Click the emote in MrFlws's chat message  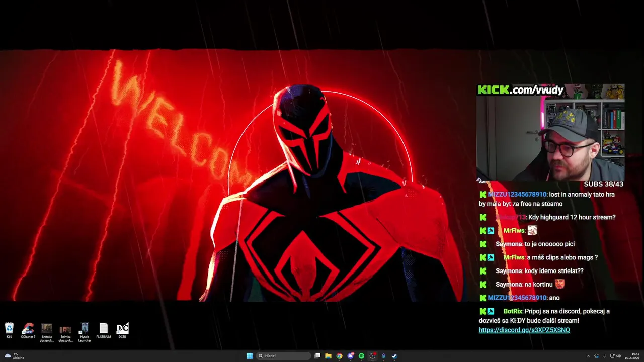[532, 230]
